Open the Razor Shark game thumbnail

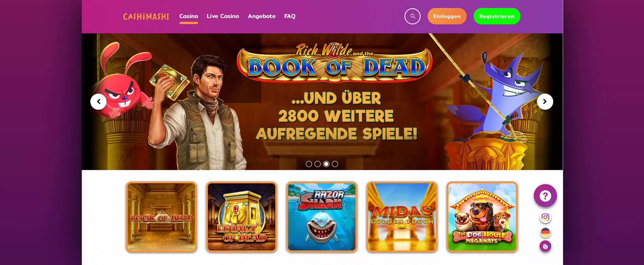(322, 217)
